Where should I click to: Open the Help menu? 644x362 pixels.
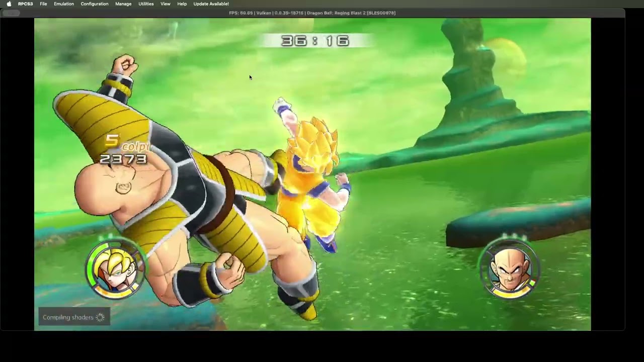pos(182,4)
